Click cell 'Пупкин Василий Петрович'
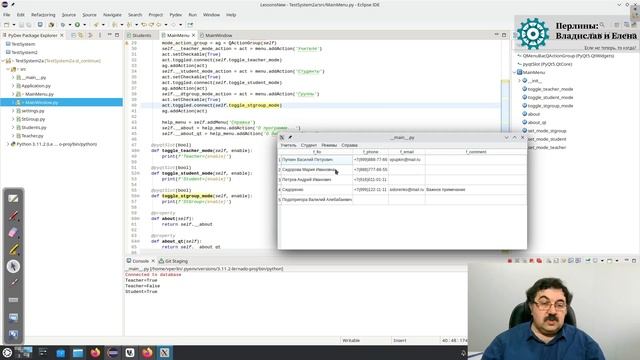 coord(317,160)
